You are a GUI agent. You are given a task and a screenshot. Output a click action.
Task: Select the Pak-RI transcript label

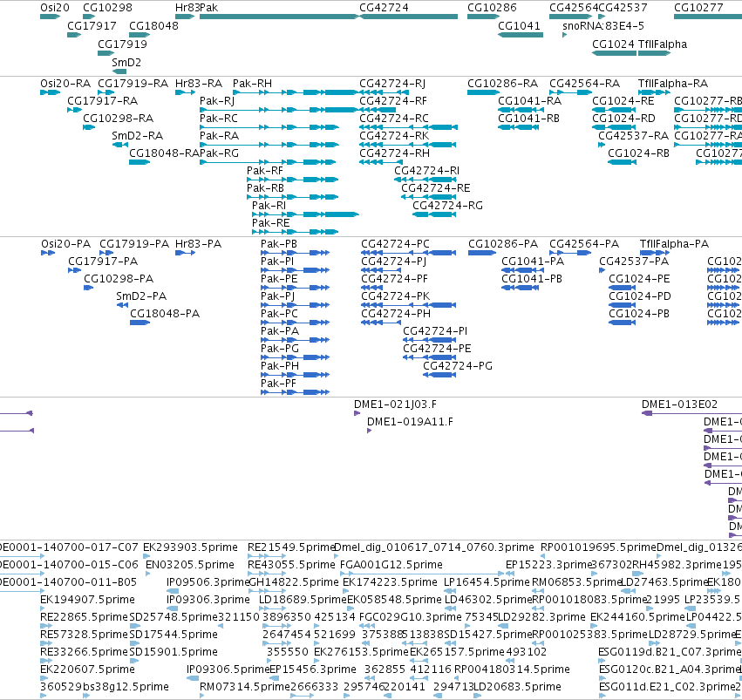point(269,205)
